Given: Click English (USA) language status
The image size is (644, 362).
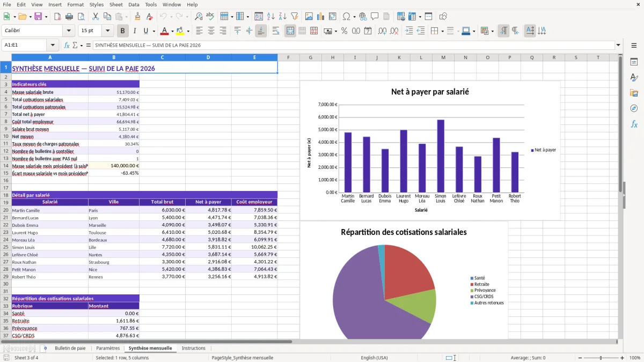Looking at the screenshot, I should coord(374,358).
